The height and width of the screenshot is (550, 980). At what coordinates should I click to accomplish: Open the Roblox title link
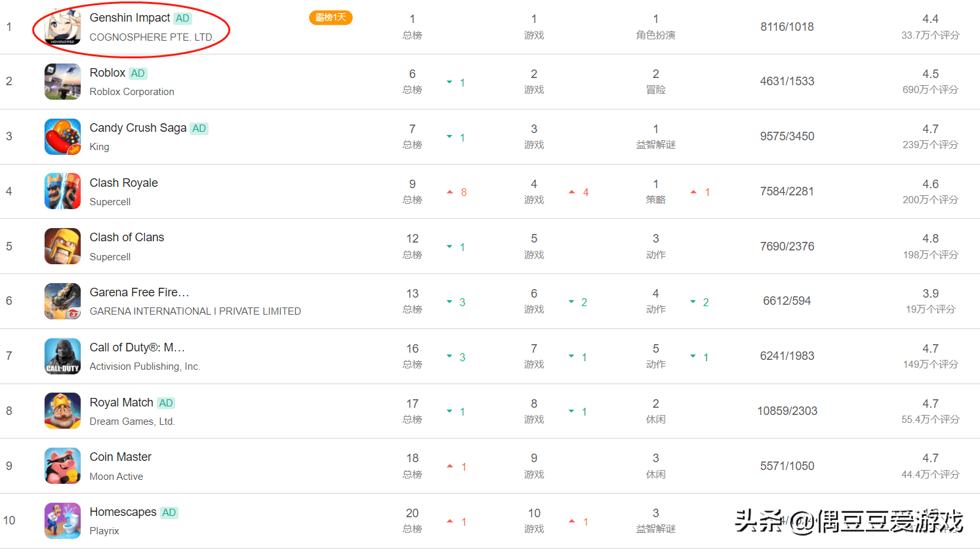point(108,73)
